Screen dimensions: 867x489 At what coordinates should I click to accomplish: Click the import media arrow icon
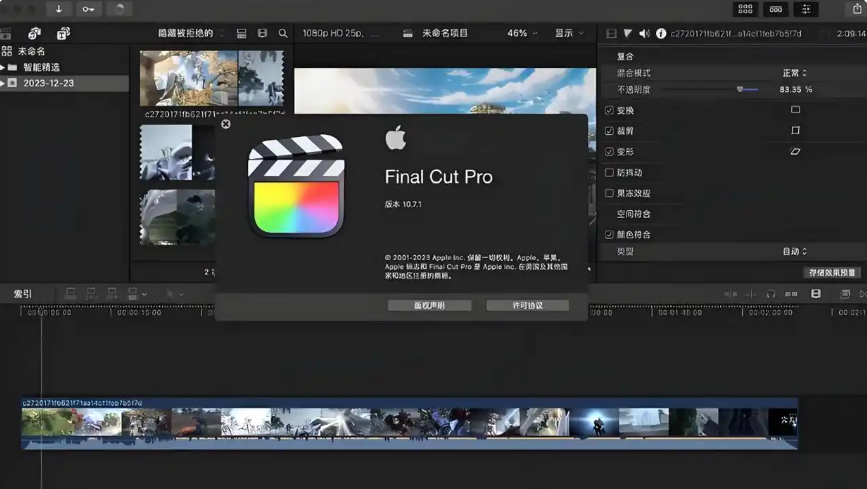(x=58, y=9)
